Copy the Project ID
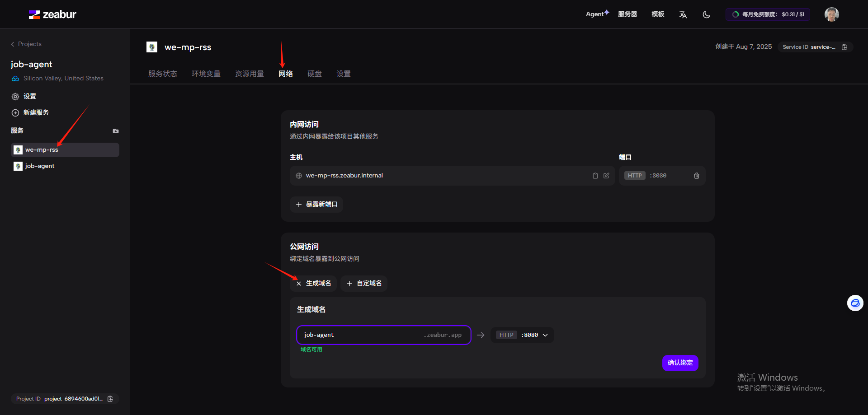 click(x=110, y=399)
